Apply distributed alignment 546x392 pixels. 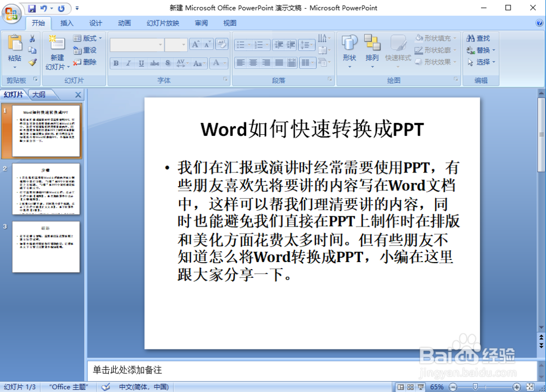coord(292,63)
